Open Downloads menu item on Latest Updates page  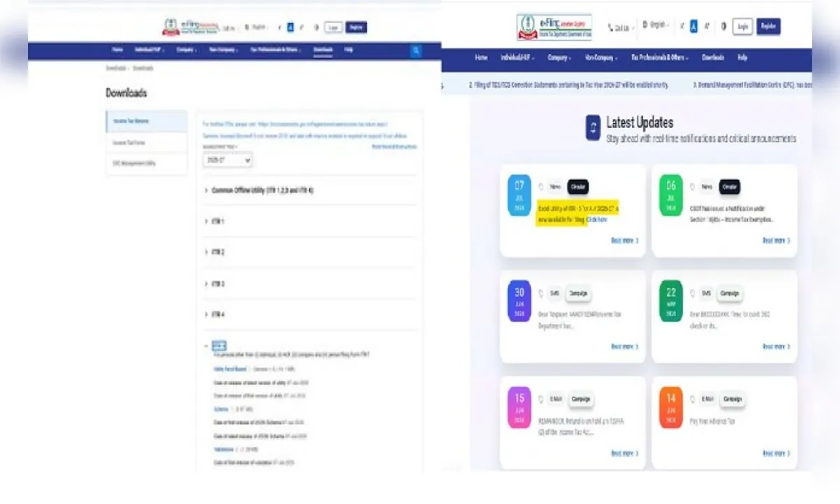click(x=713, y=57)
